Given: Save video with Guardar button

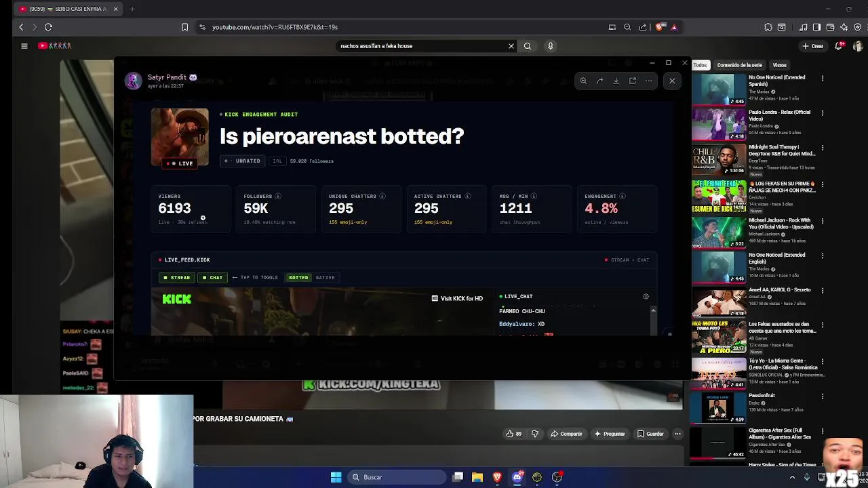Looking at the screenshot, I should tap(650, 434).
